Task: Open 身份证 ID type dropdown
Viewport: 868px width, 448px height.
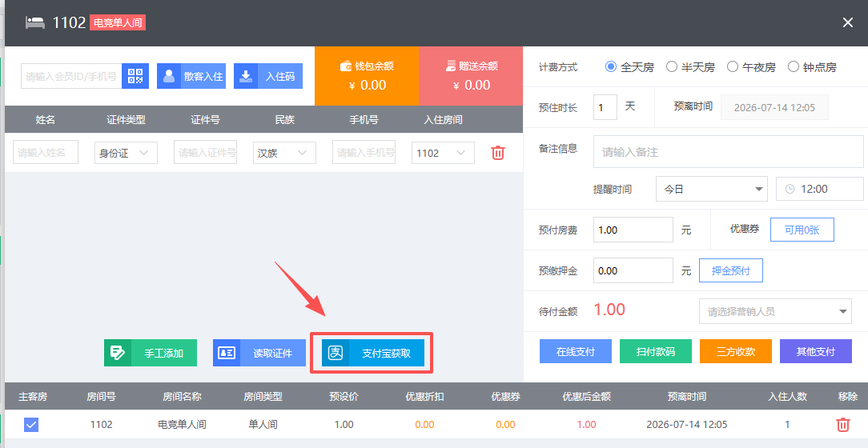Action: point(126,153)
